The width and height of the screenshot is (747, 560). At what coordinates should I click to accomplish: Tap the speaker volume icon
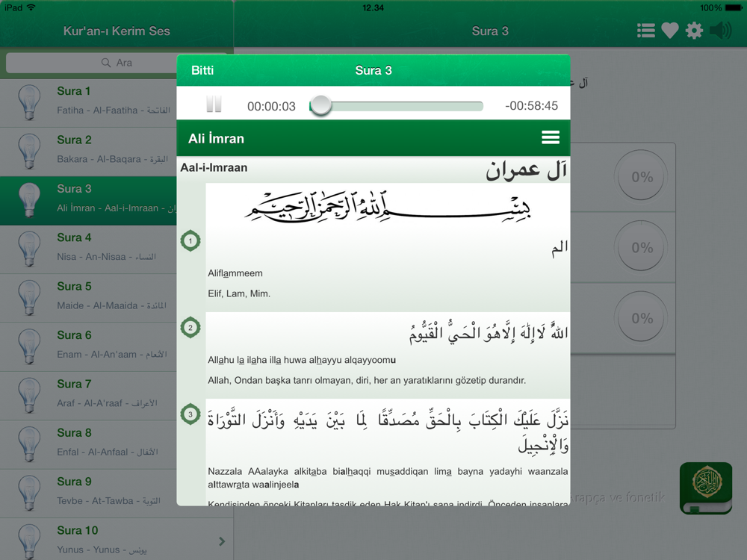tap(720, 31)
